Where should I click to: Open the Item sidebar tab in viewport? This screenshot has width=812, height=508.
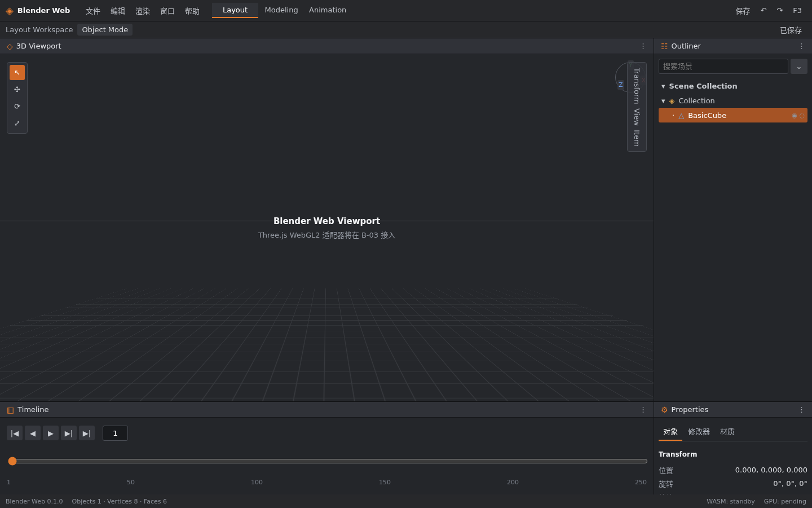tap(637, 138)
